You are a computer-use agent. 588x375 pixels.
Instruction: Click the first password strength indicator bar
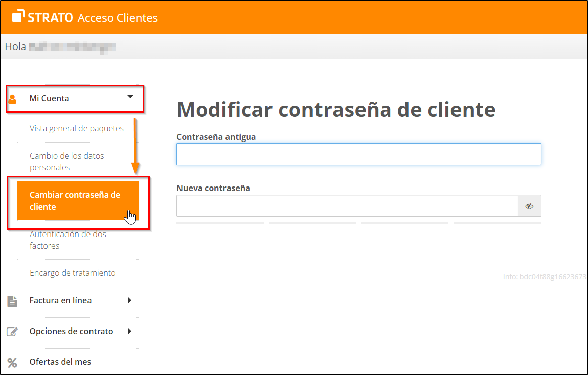click(x=220, y=222)
